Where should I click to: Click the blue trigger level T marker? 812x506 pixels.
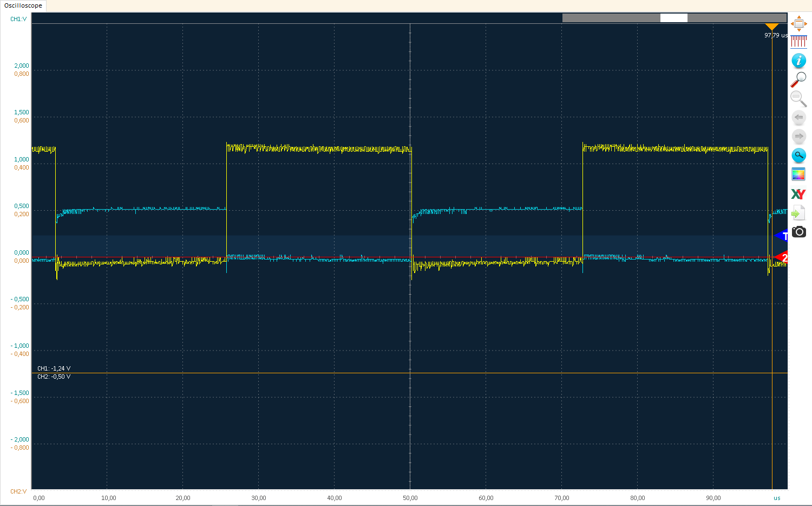tap(782, 236)
